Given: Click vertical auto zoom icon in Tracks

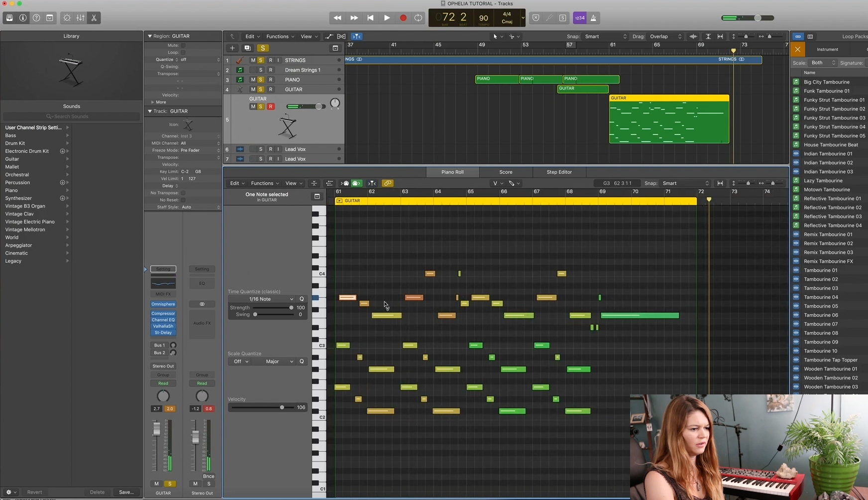Looking at the screenshot, I should (708, 36).
